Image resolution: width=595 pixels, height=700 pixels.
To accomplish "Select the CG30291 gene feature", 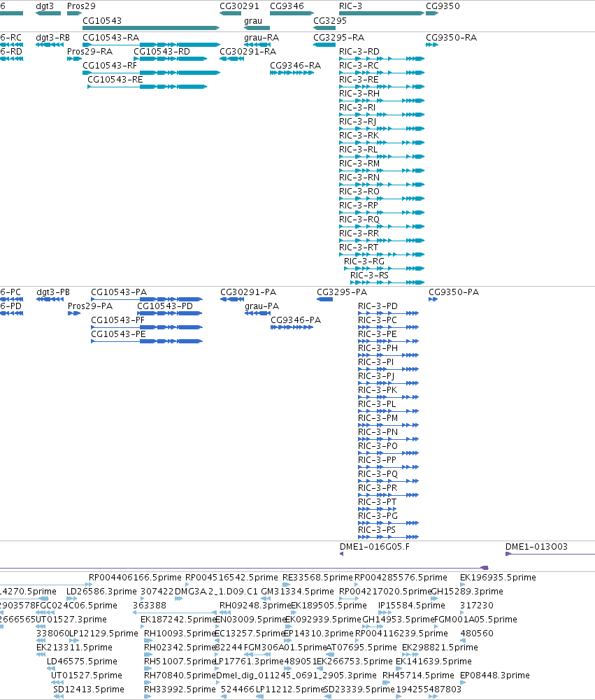I will (x=230, y=13).
